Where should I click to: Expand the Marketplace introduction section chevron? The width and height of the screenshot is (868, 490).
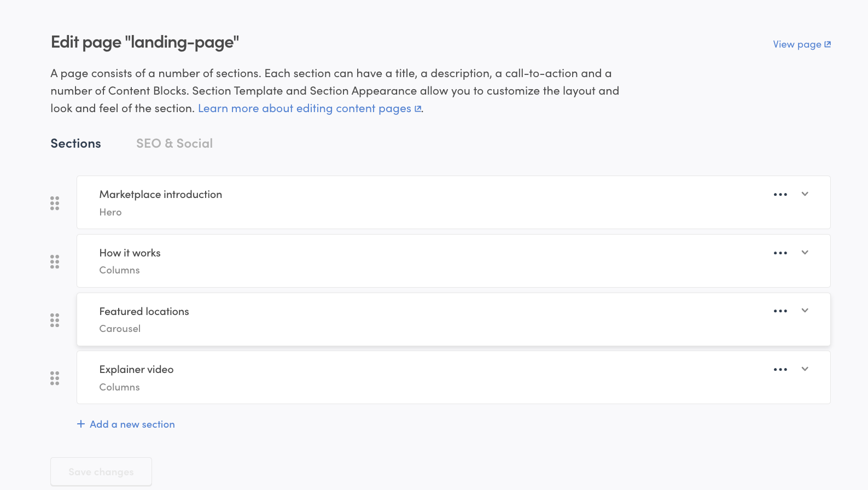point(805,194)
